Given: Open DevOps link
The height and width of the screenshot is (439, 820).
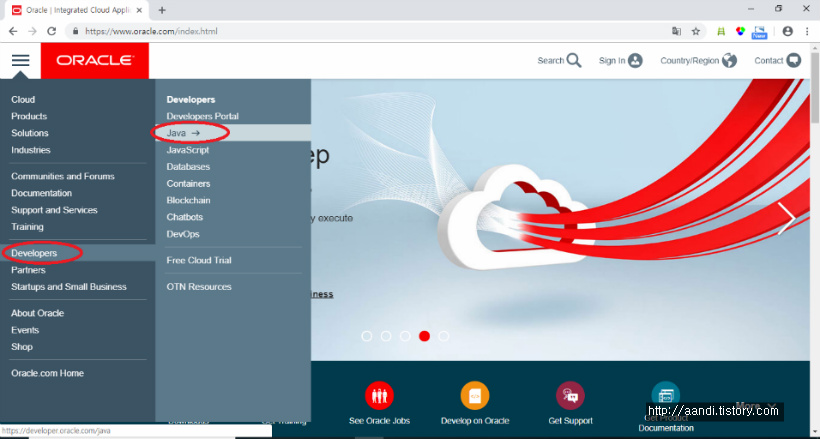Looking at the screenshot, I should (x=183, y=234).
